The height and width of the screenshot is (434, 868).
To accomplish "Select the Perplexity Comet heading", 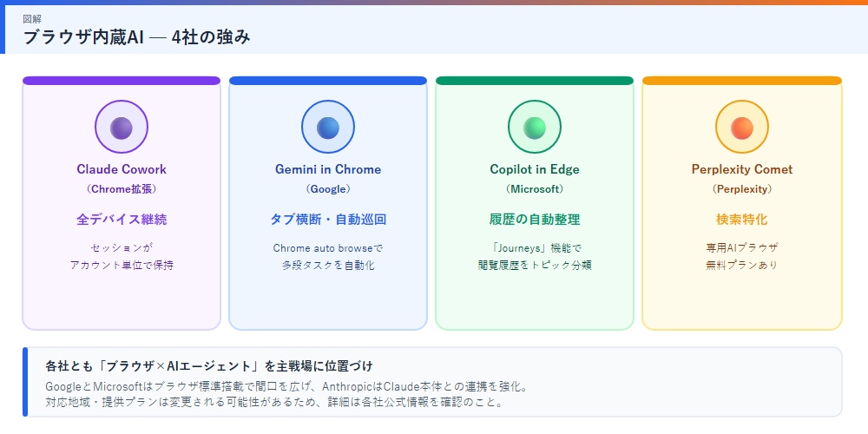I will (x=742, y=169).
